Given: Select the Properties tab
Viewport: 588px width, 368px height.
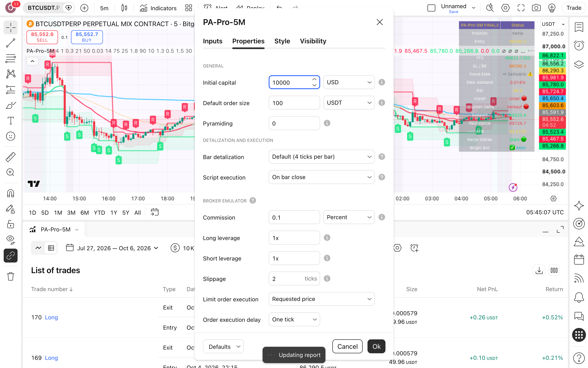Looking at the screenshot, I should pyautogui.click(x=248, y=41).
